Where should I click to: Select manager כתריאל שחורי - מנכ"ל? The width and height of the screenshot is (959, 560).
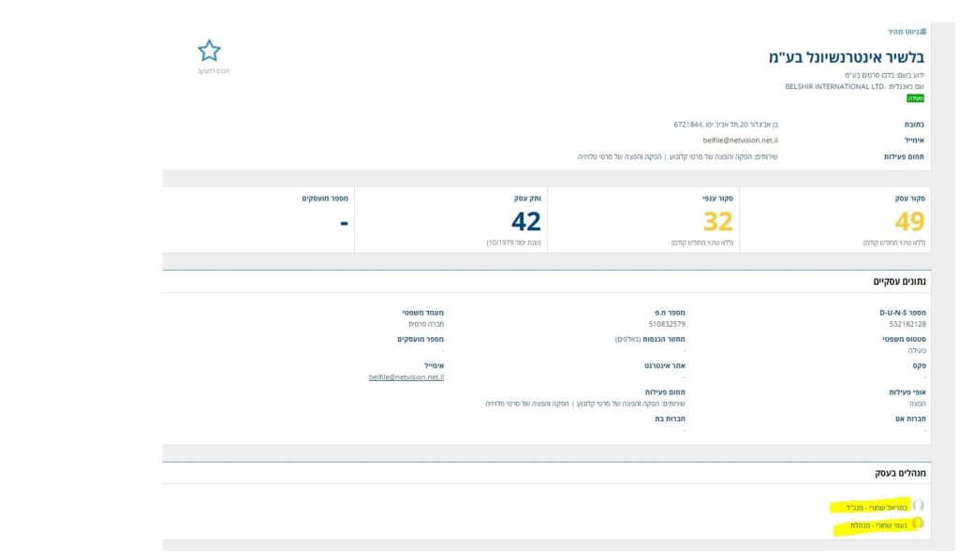click(x=877, y=507)
